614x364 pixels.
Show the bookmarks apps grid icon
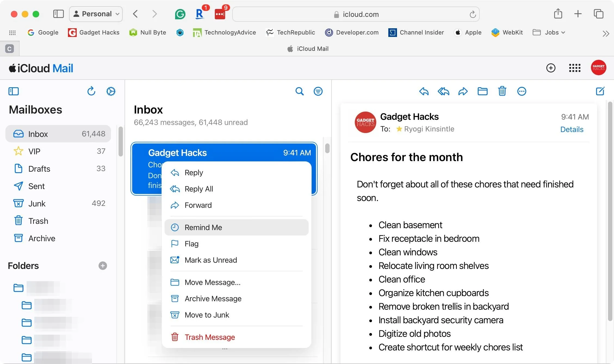click(12, 33)
